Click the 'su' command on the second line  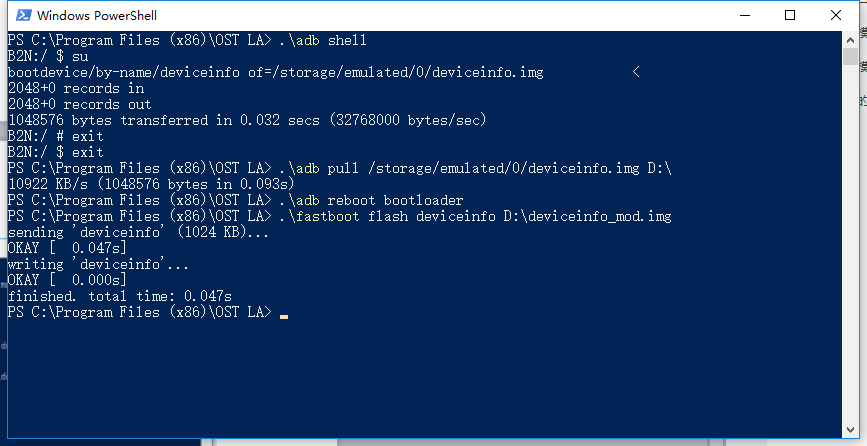pyautogui.click(x=80, y=56)
